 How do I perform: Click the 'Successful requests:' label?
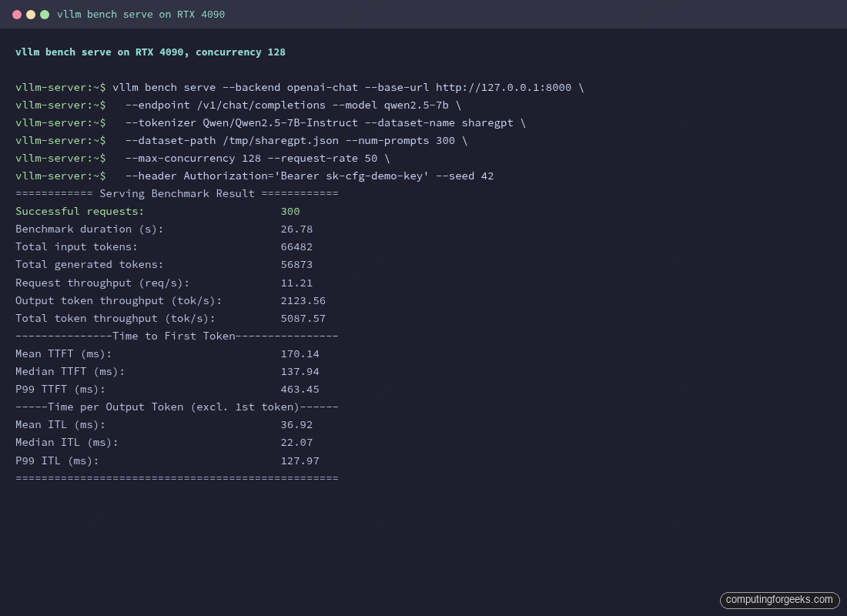click(x=79, y=211)
